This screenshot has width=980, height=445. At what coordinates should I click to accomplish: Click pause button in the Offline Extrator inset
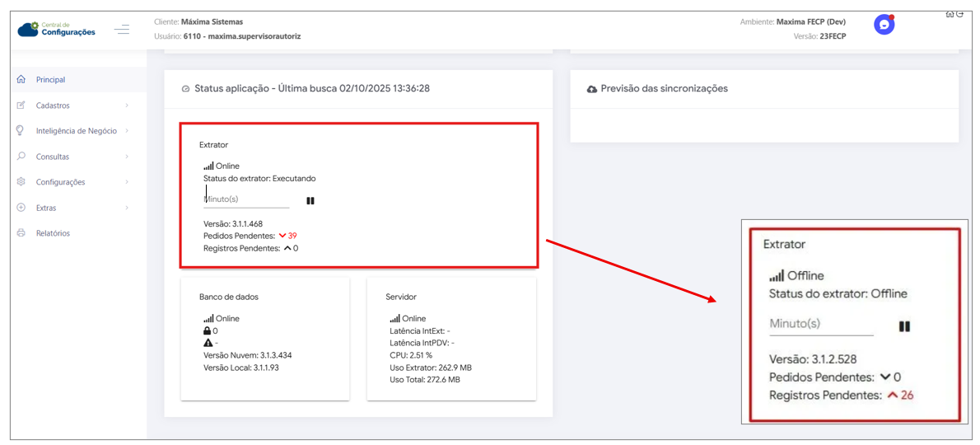[x=903, y=326]
